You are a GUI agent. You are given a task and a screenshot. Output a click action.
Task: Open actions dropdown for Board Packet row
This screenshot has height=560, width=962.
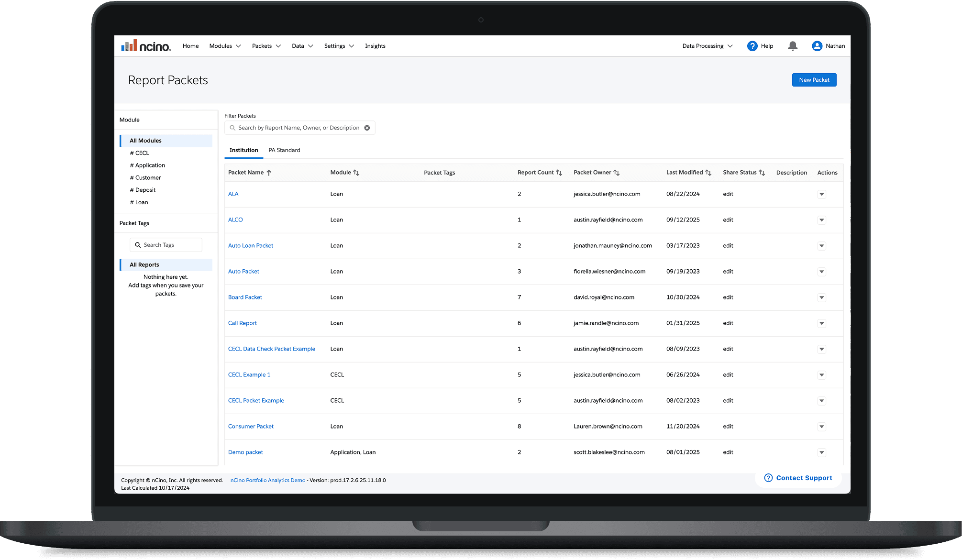tap(821, 297)
